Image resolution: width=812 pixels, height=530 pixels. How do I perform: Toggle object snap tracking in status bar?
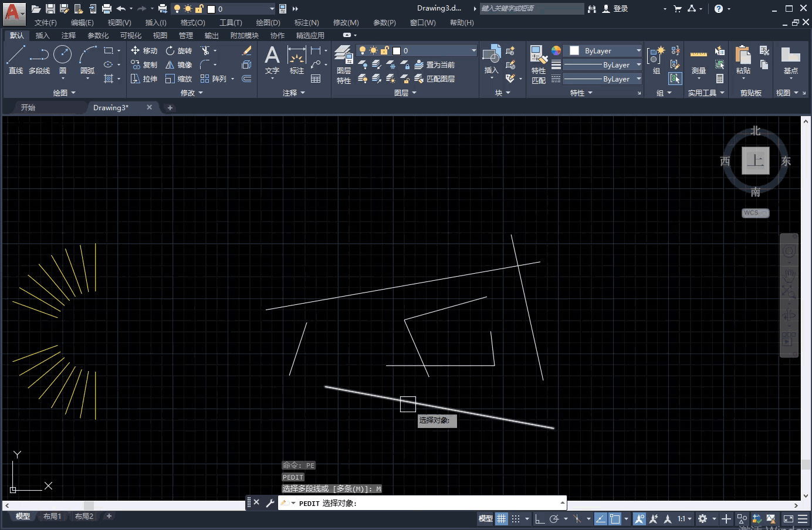coord(601,519)
